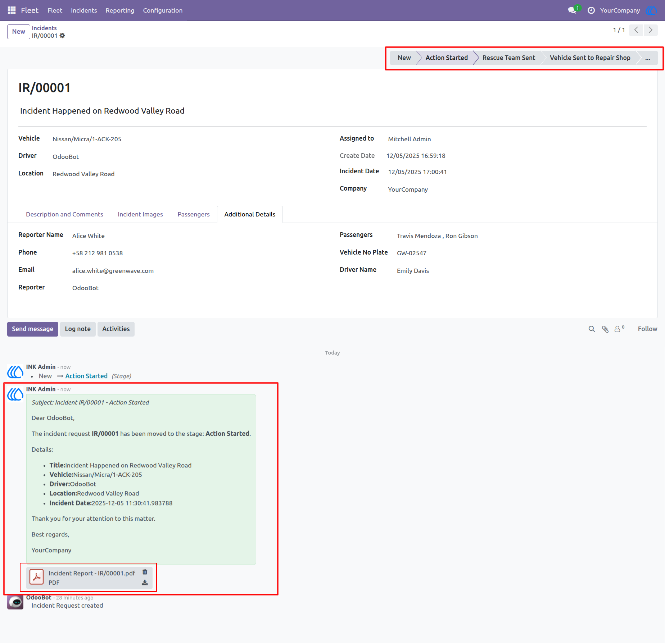
Task: Click the New record button
Action: pyautogui.click(x=19, y=32)
